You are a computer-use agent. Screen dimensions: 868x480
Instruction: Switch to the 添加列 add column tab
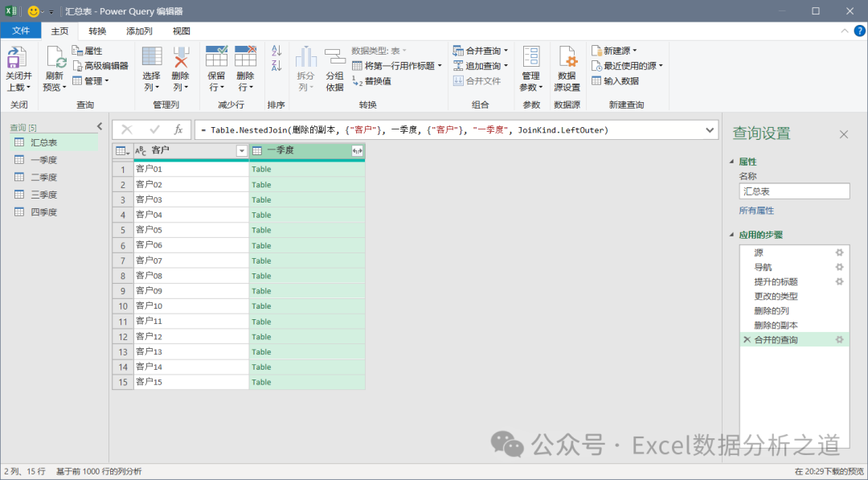pyautogui.click(x=139, y=31)
